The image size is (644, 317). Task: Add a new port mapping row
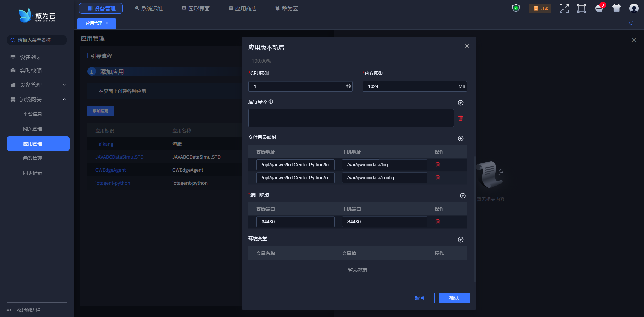coord(462,196)
